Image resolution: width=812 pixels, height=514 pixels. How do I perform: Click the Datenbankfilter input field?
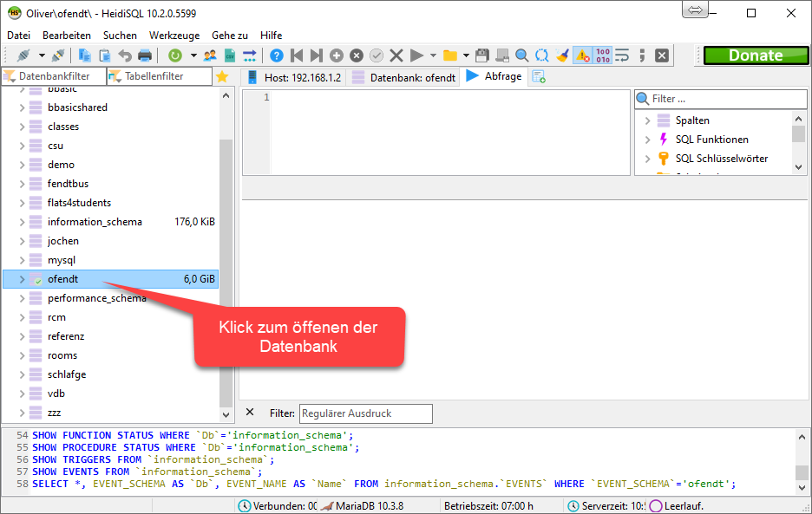[55, 76]
